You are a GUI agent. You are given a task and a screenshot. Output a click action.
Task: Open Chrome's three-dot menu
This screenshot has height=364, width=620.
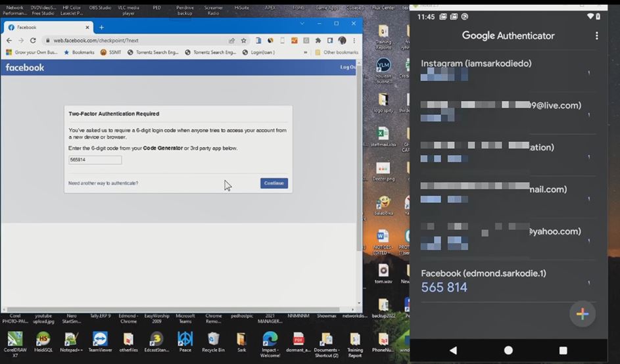(355, 41)
